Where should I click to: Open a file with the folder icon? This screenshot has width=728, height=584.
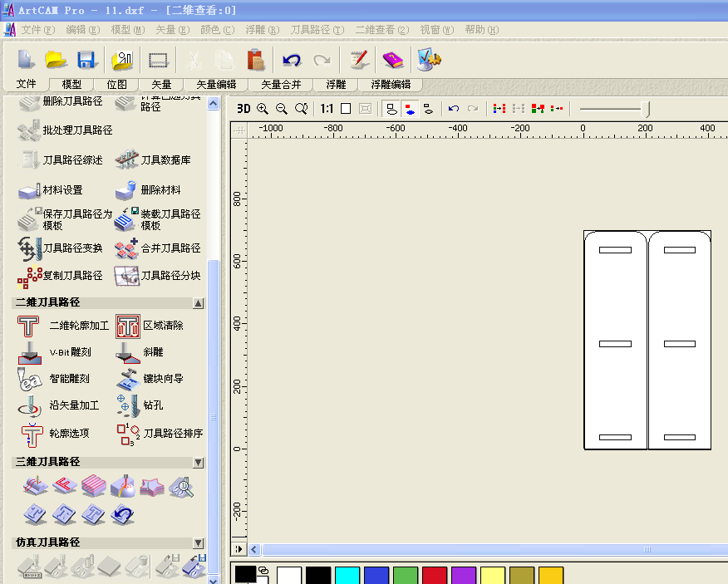56,60
